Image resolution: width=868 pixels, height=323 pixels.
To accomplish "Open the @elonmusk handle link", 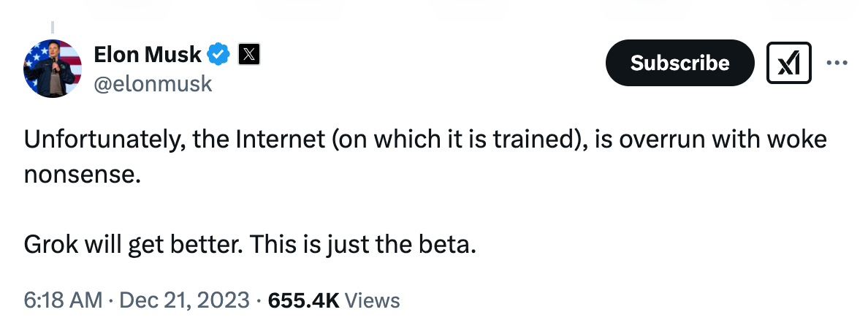I will tap(153, 83).
